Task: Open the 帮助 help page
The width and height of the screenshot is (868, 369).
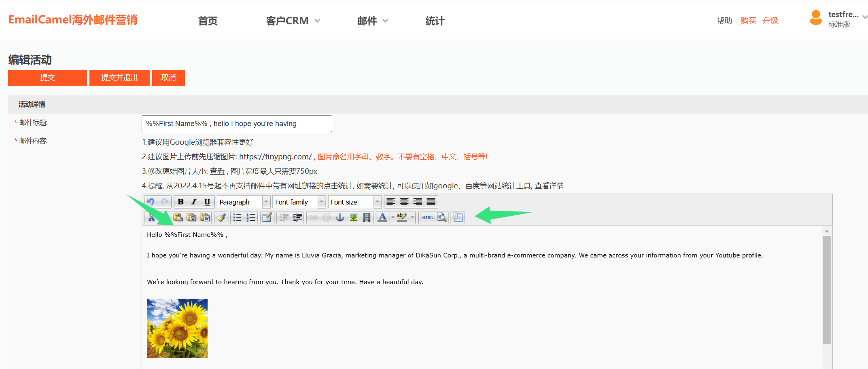Action: pyautogui.click(x=724, y=21)
